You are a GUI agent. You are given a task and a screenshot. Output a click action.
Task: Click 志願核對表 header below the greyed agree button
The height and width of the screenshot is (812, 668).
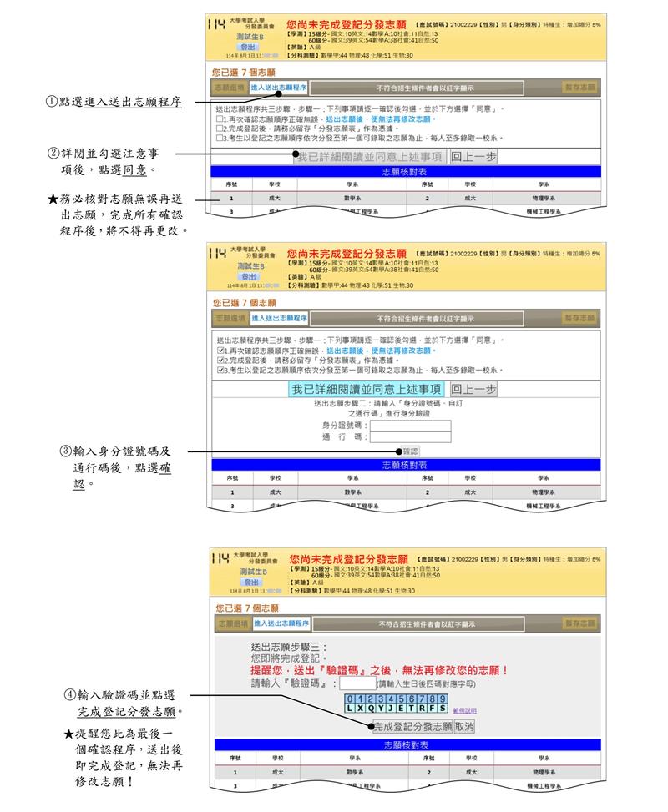point(405,171)
